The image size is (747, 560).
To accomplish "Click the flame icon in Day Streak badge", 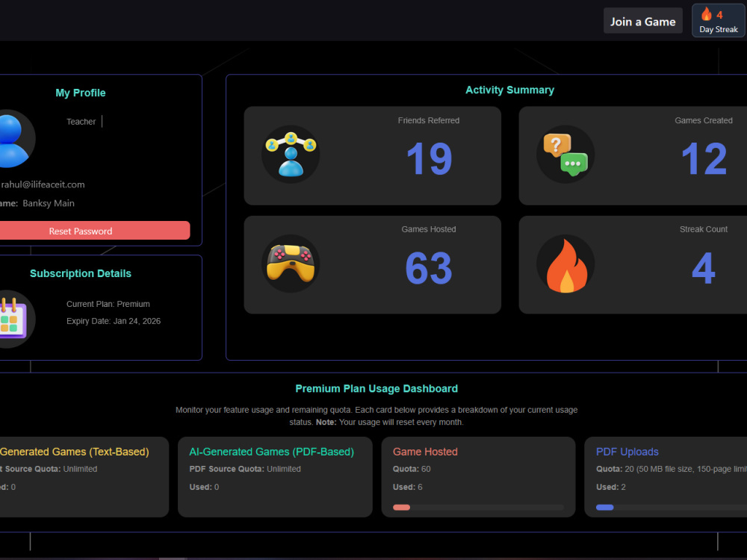I will (x=706, y=14).
